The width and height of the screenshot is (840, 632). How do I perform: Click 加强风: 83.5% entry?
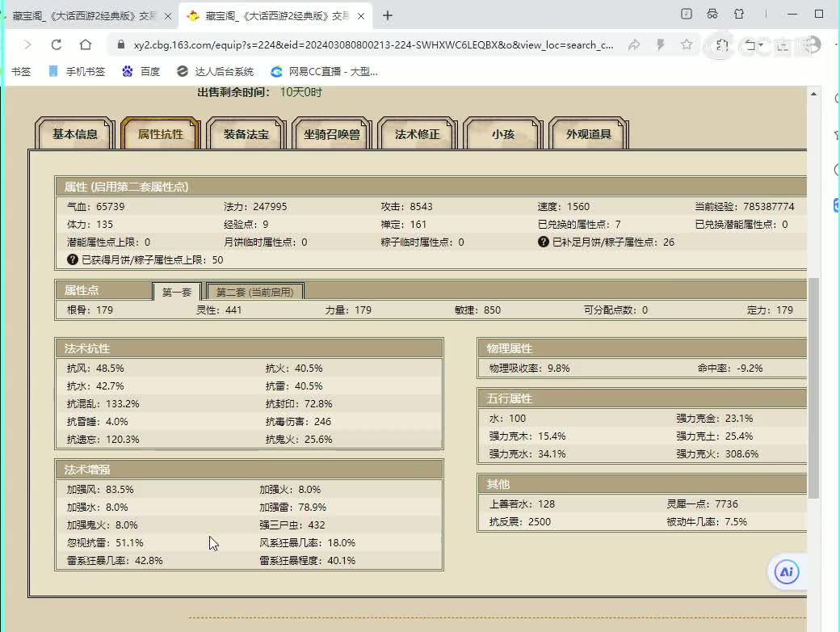point(100,490)
